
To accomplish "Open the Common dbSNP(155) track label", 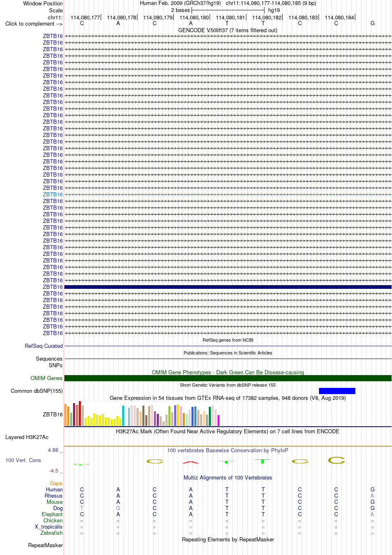I will [x=37, y=391].
